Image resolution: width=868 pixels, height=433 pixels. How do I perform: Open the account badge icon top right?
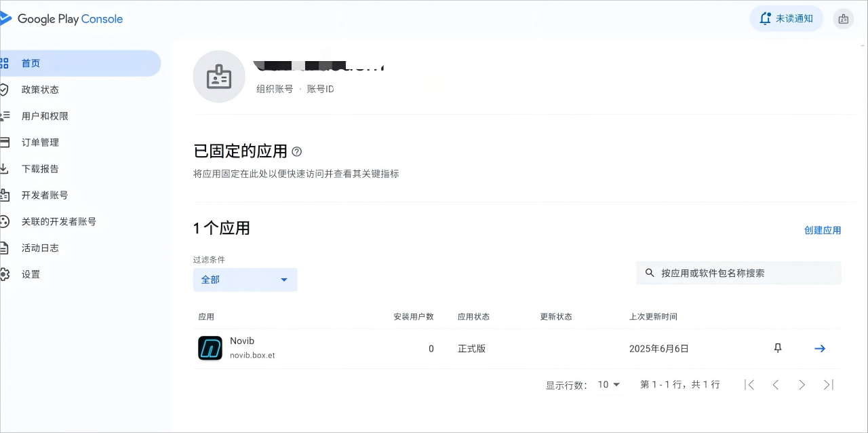(843, 19)
